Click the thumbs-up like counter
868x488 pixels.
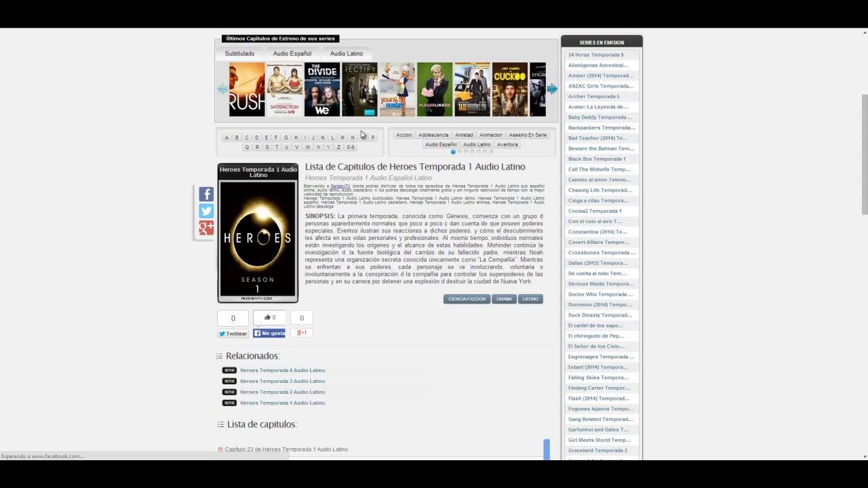point(270,317)
